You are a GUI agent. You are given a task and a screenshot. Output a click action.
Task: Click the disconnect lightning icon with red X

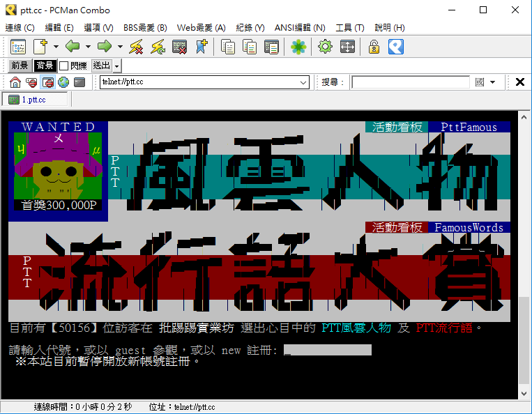click(x=136, y=47)
